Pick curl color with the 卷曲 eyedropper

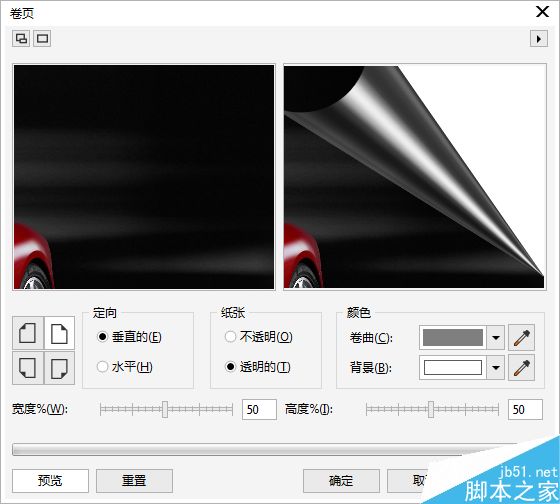[x=521, y=338]
